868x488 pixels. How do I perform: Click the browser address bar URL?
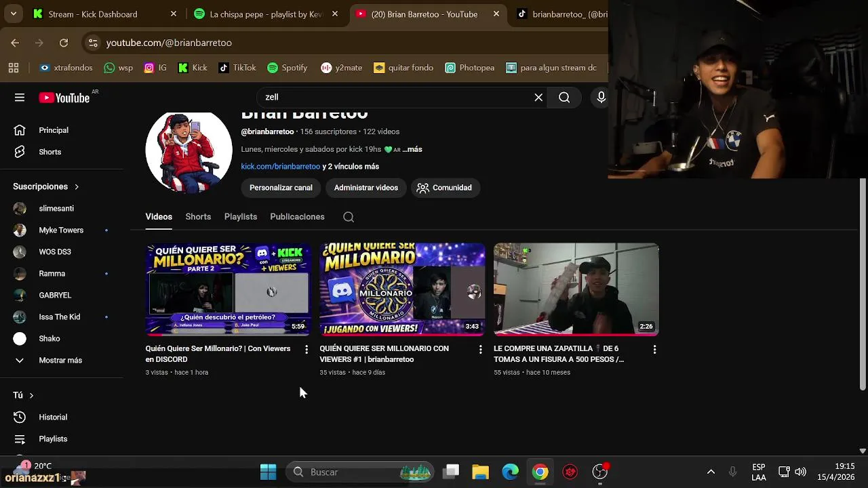coord(169,43)
